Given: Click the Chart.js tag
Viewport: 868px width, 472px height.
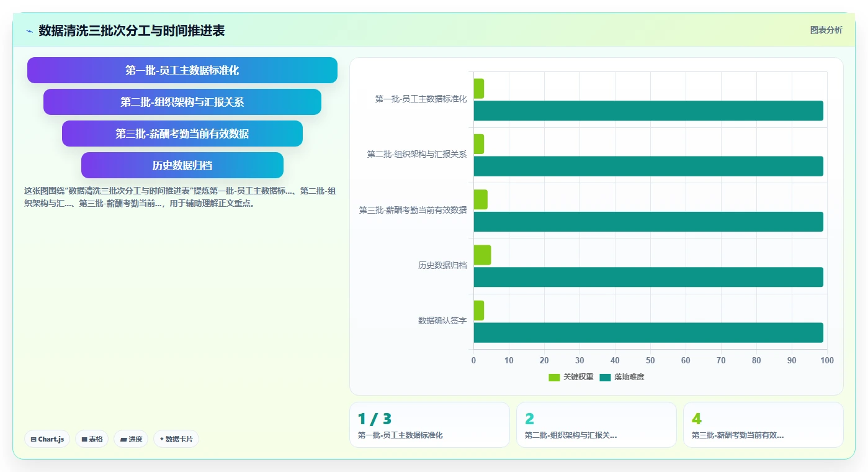Looking at the screenshot, I should coord(48,439).
